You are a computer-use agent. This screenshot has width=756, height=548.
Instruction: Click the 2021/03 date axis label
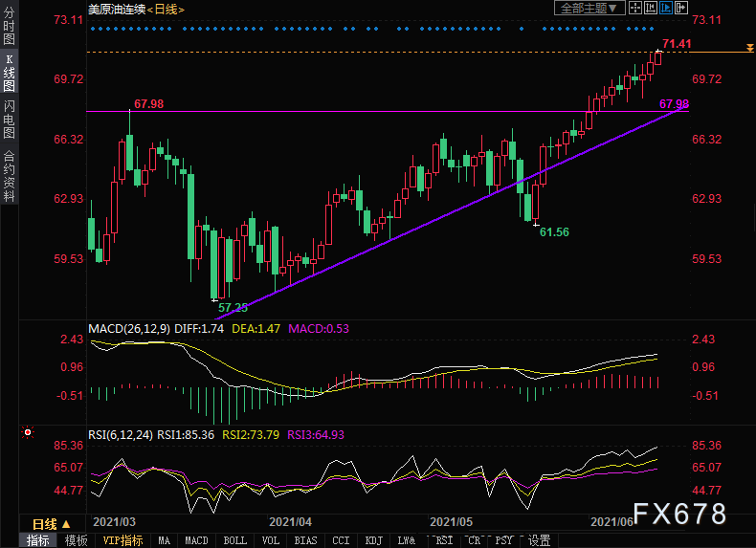(x=114, y=522)
